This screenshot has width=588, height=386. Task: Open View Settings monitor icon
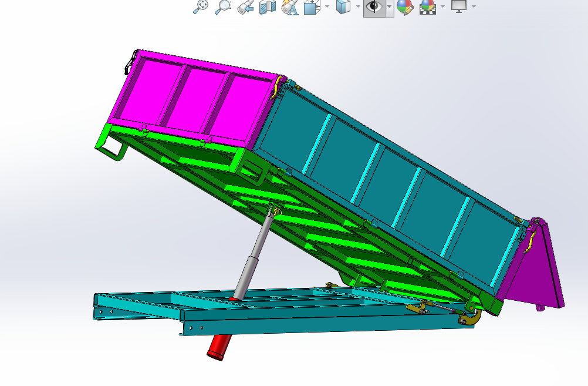pyautogui.click(x=459, y=6)
